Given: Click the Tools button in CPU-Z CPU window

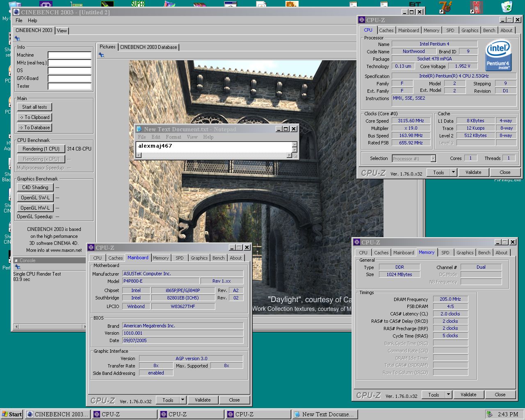Looking at the screenshot, I should (x=438, y=172).
